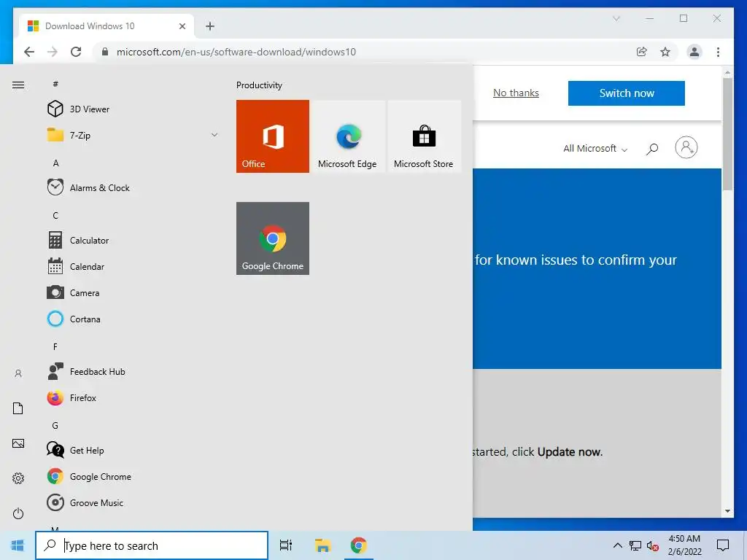The width and height of the screenshot is (747, 560).
Task: Click the Power button in Start sidebar
Action: click(x=18, y=513)
